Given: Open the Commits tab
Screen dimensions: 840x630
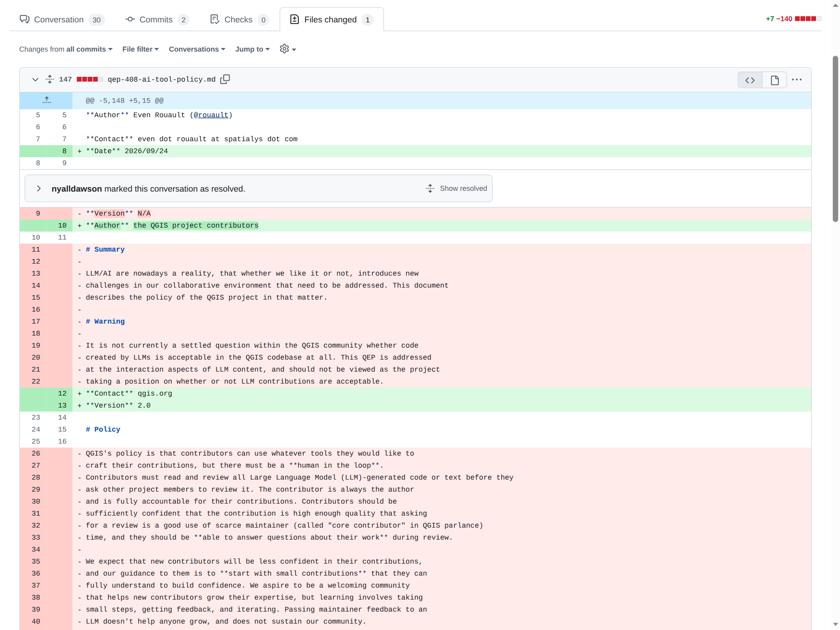Looking at the screenshot, I should (x=157, y=19).
